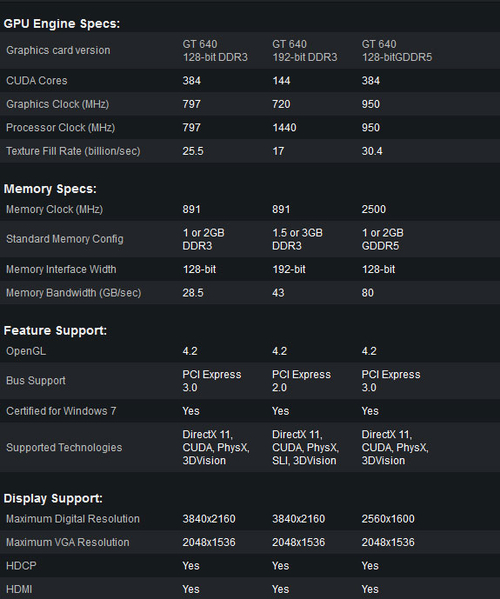
Task: Click the GPU Engine Specs heading
Action: tap(61, 24)
